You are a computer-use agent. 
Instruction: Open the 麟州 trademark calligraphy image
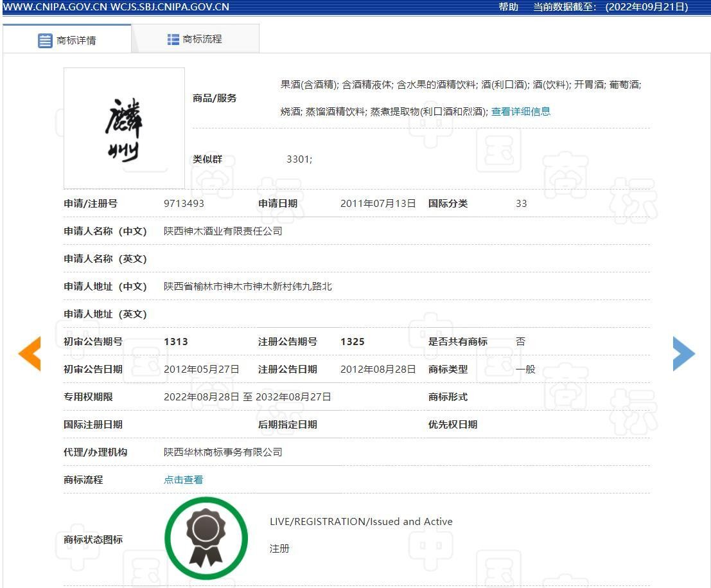(x=124, y=128)
